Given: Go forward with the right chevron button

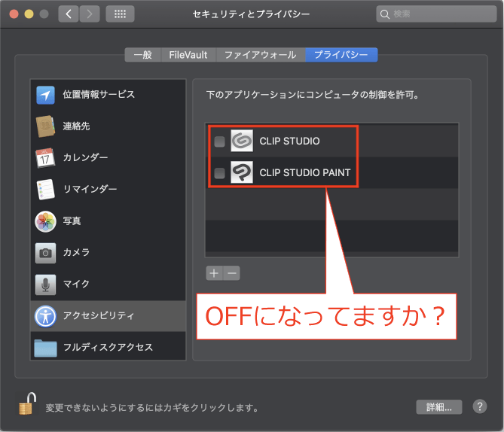Looking at the screenshot, I should 90,14.
